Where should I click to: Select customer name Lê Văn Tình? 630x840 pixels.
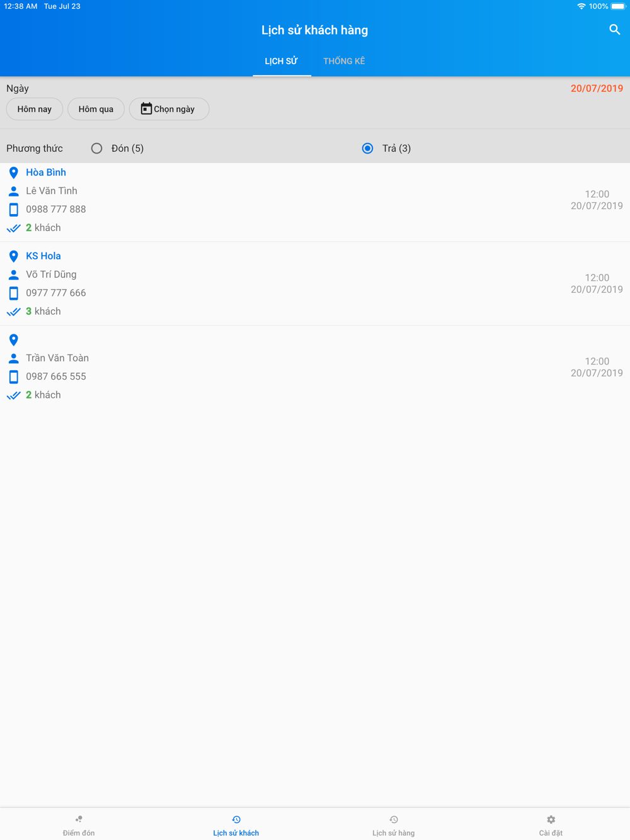point(52,191)
